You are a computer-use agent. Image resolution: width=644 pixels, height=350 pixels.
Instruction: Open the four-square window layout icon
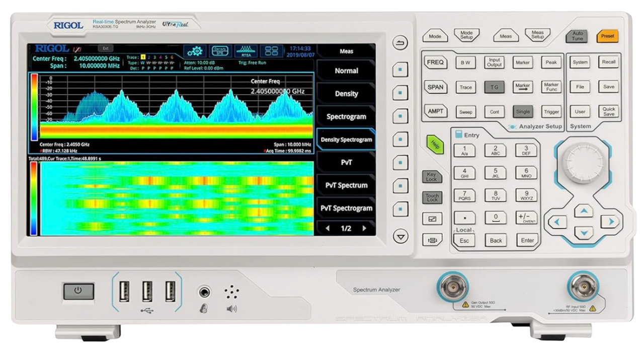[272, 51]
